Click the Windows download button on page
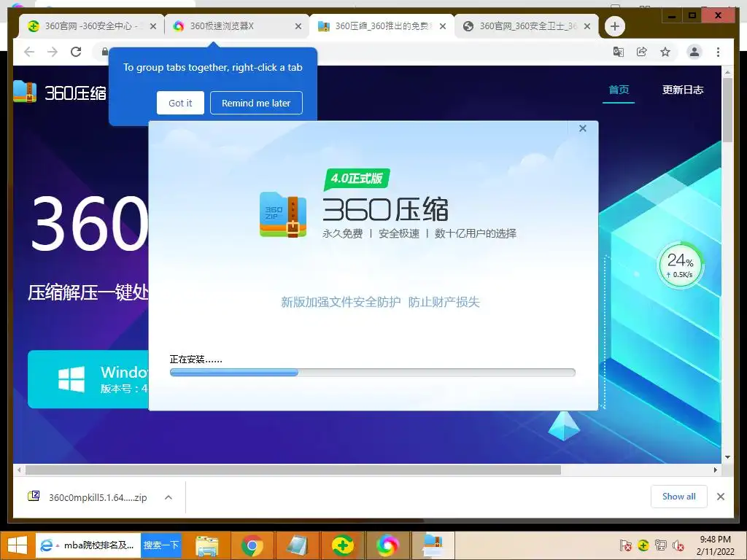The width and height of the screenshot is (747, 560). pyautogui.click(x=88, y=379)
